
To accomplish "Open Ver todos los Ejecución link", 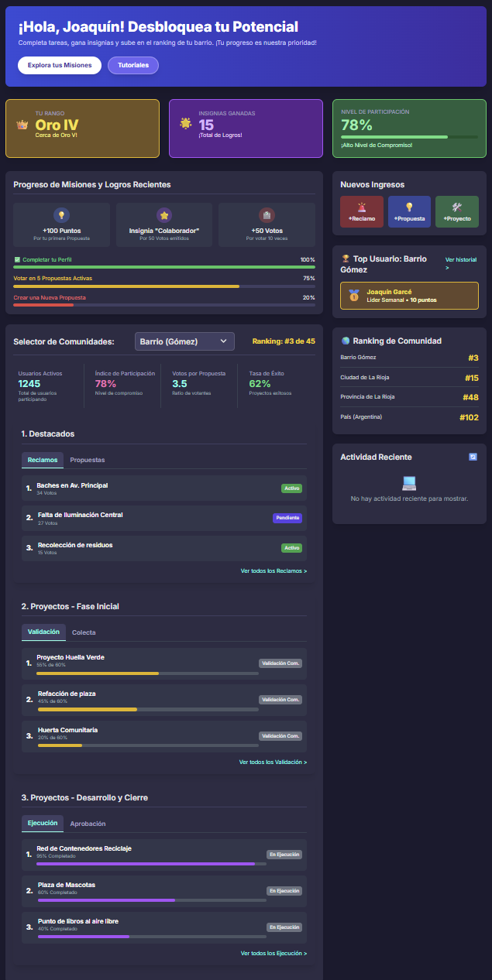I will coord(274,954).
